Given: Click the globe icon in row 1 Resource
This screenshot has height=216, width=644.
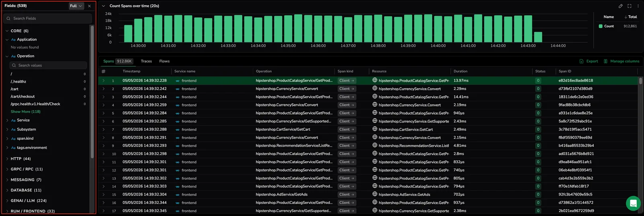Looking at the screenshot, I should pyautogui.click(x=375, y=80).
